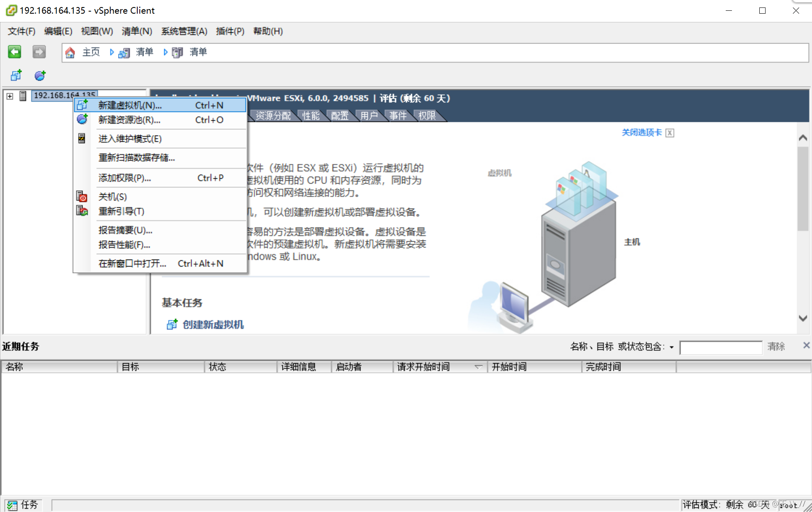The height and width of the screenshot is (512, 812).
Task: Open the second breadcrumb arrow before 清单
Action: coord(165,52)
